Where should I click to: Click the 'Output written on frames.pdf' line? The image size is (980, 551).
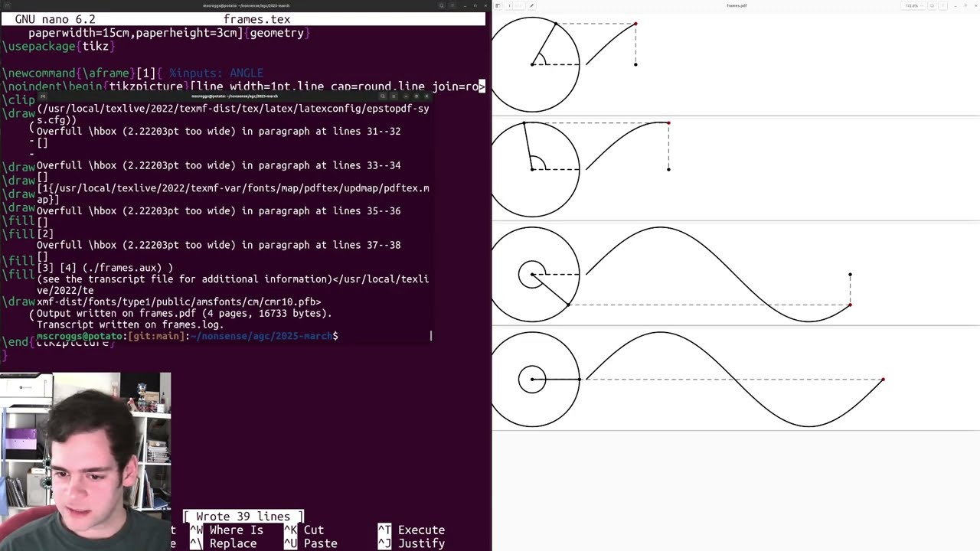(185, 313)
